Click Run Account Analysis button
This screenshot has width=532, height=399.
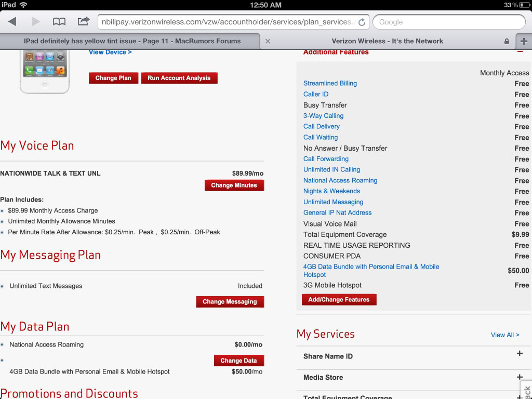[179, 78]
